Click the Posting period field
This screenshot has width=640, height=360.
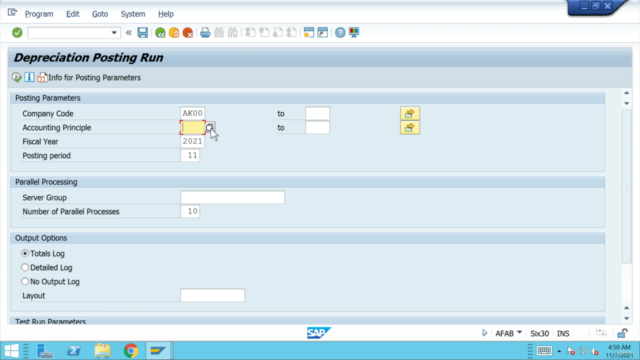click(x=190, y=155)
